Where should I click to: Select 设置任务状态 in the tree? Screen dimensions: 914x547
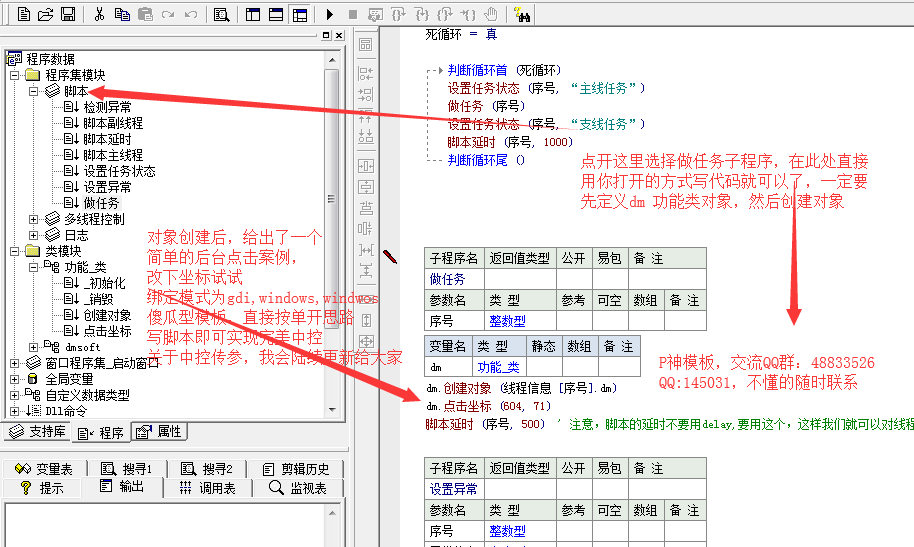(119, 171)
